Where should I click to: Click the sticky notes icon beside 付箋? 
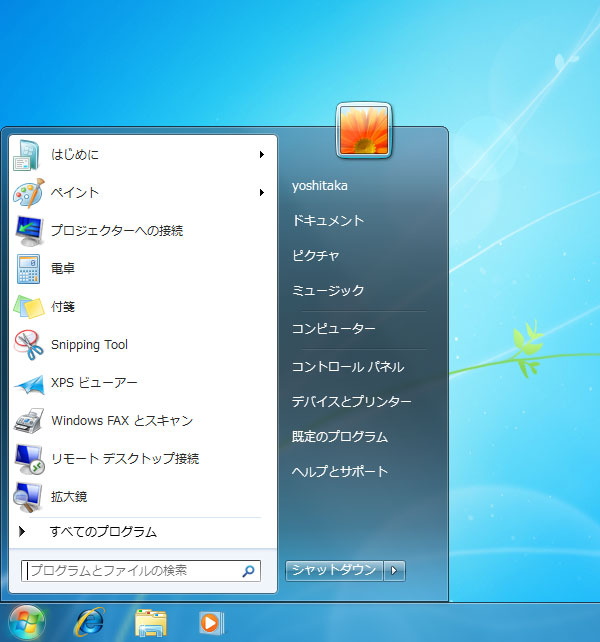[x=29, y=307]
